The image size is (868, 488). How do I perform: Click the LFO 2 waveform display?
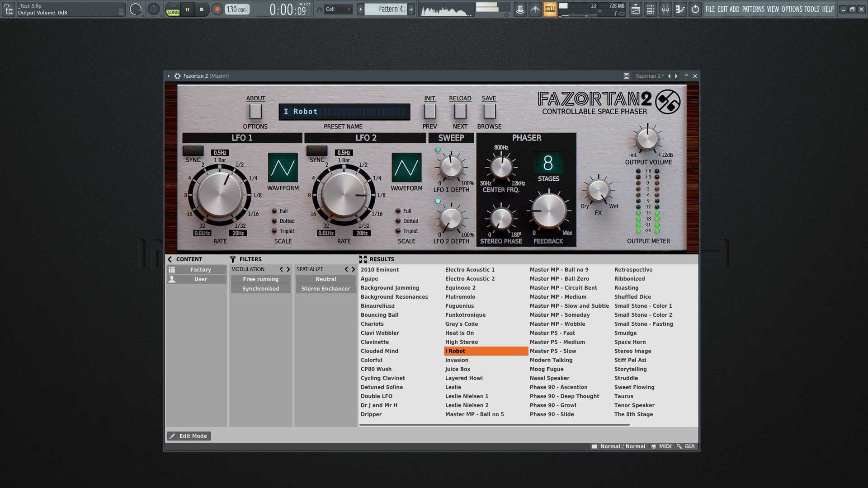point(406,168)
